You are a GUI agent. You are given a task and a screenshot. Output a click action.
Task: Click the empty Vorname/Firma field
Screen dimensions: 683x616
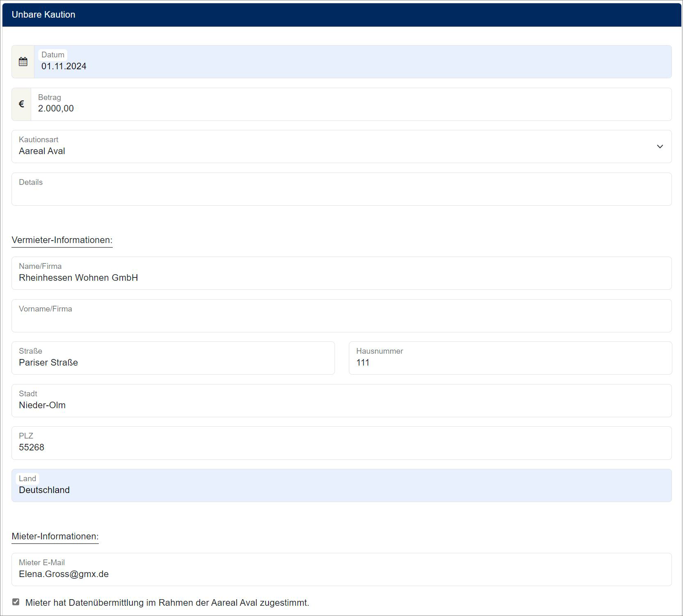click(x=341, y=320)
